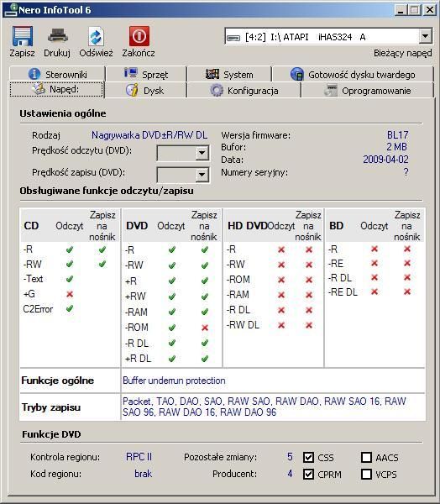Switch to the Sprzęt tab
440x504 pixels.
point(146,74)
